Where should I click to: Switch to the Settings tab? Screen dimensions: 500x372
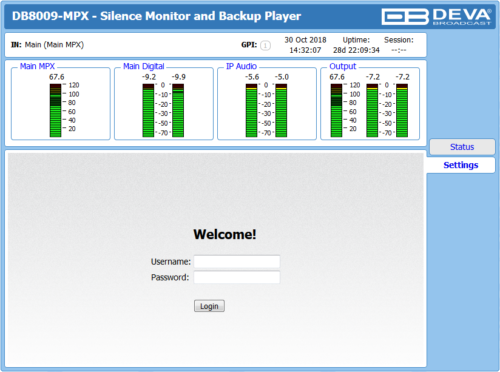[461, 165]
